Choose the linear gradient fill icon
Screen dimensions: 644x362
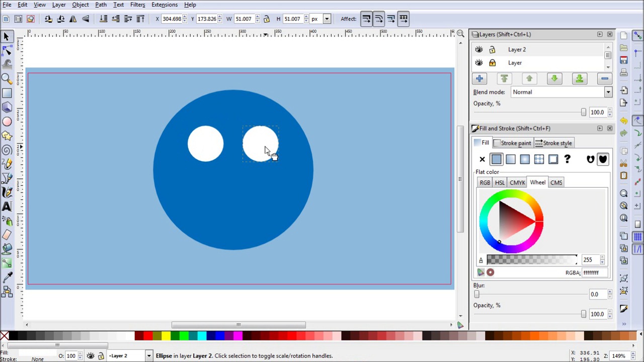pyautogui.click(x=510, y=159)
